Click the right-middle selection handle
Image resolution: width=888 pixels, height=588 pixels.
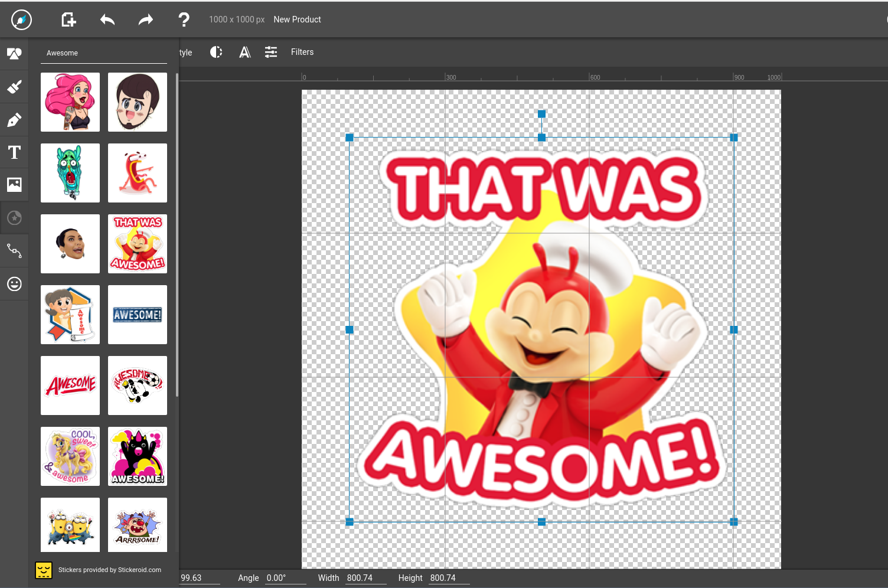tap(734, 330)
